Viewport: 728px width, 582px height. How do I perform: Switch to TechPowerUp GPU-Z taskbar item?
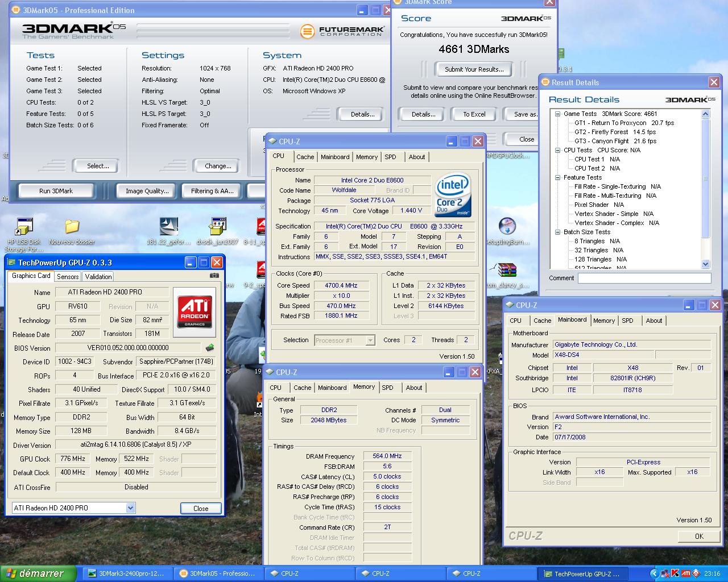click(582, 573)
